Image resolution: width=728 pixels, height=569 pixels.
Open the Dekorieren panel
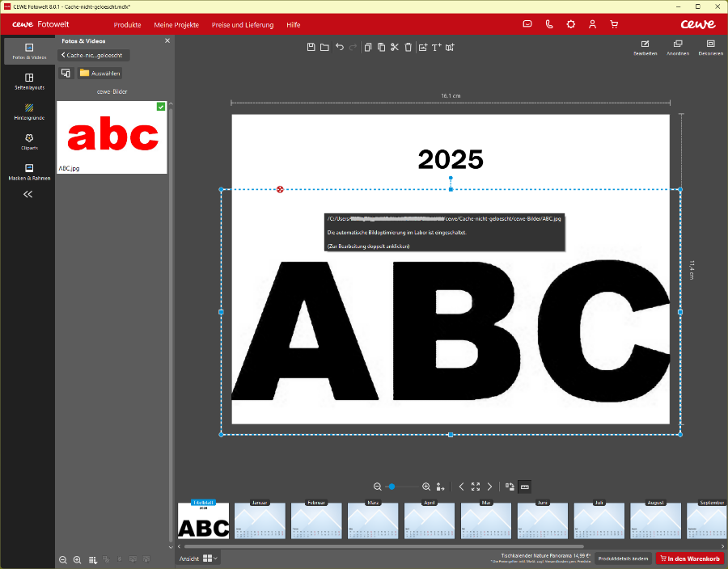[x=711, y=48]
